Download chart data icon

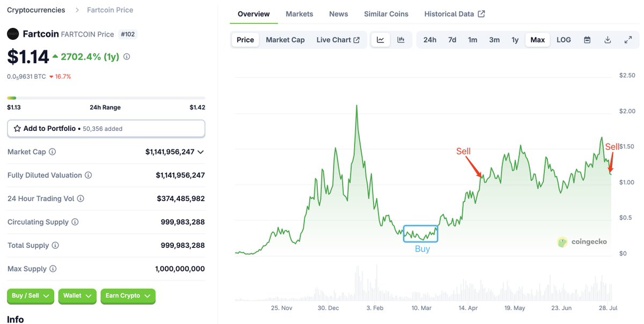[608, 40]
